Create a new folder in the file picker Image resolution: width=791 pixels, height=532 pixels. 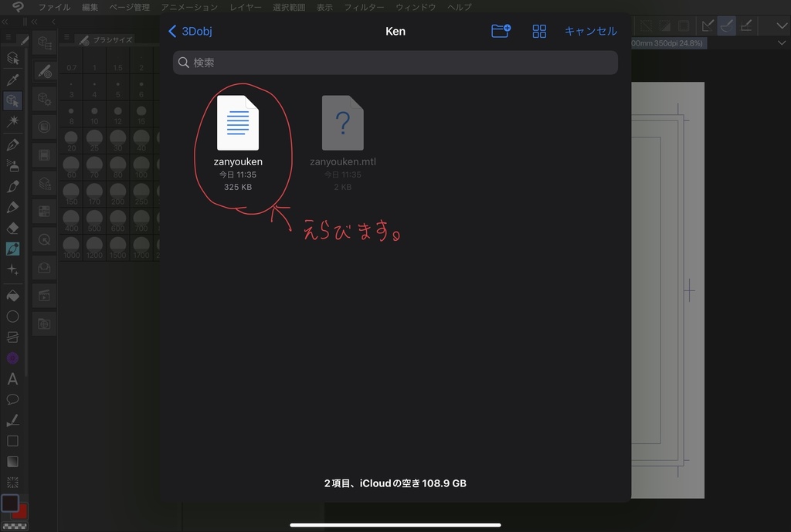(x=501, y=31)
